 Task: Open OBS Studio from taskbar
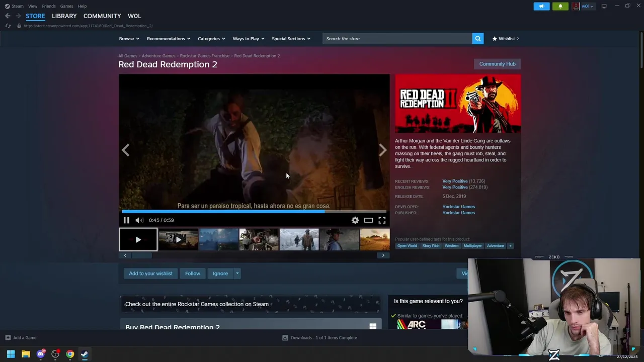click(55, 354)
